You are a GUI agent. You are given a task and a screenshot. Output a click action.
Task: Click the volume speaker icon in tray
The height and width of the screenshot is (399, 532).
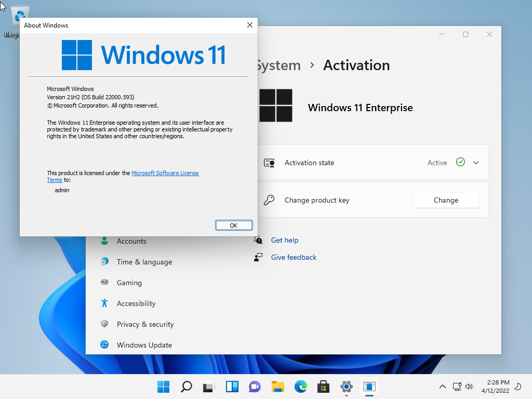tap(469, 387)
